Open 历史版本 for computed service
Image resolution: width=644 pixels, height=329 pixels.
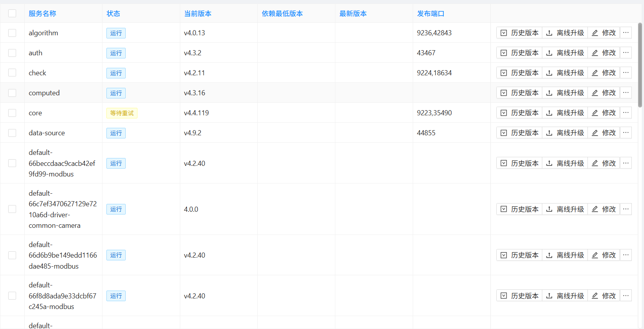519,93
